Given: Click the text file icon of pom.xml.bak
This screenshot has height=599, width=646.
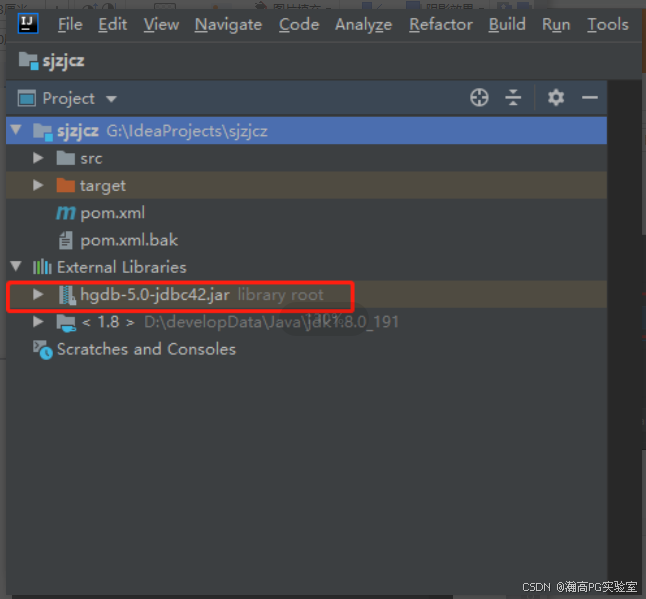Looking at the screenshot, I should (x=66, y=240).
